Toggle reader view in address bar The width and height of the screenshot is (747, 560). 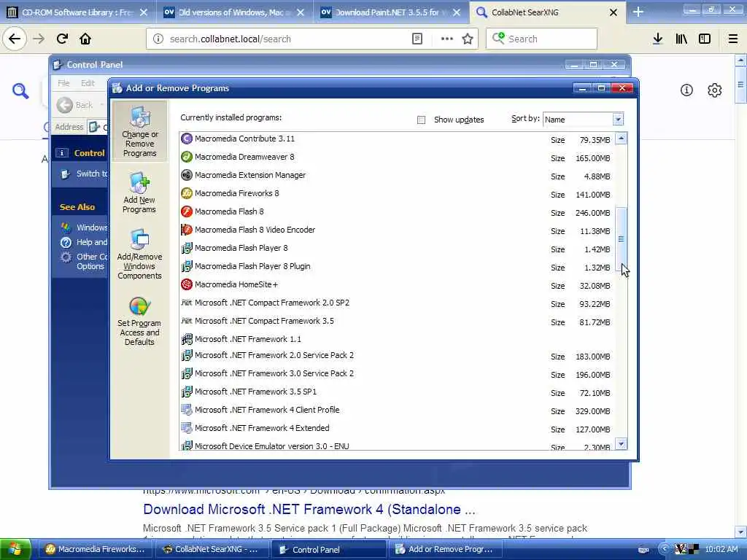417,39
